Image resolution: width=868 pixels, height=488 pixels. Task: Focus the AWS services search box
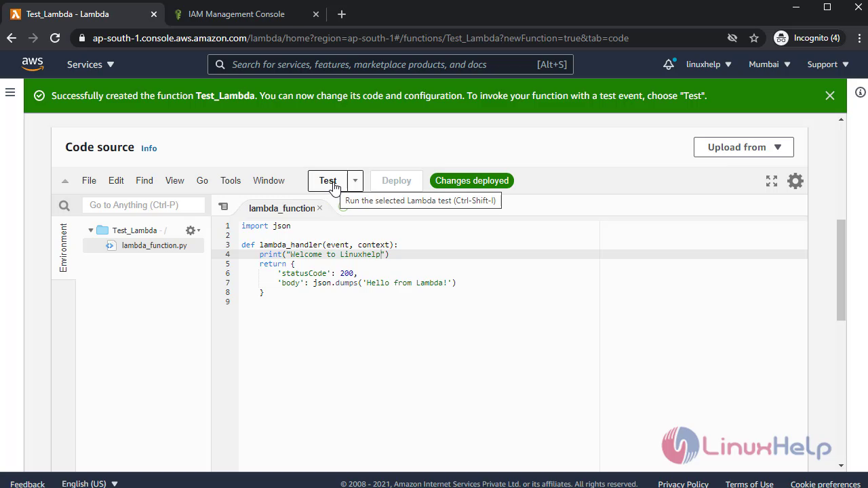pyautogui.click(x=391, y=64)
